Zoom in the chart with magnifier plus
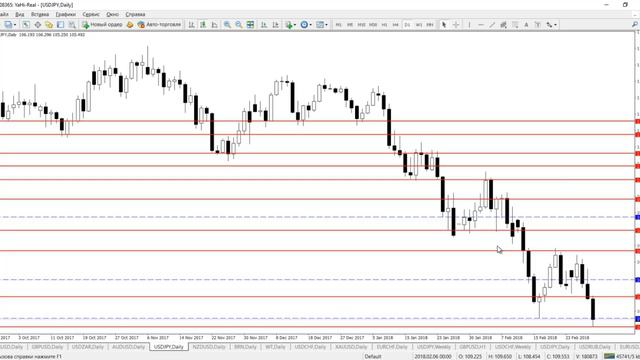This screenshot has height=360, width=640. point(227,25)
